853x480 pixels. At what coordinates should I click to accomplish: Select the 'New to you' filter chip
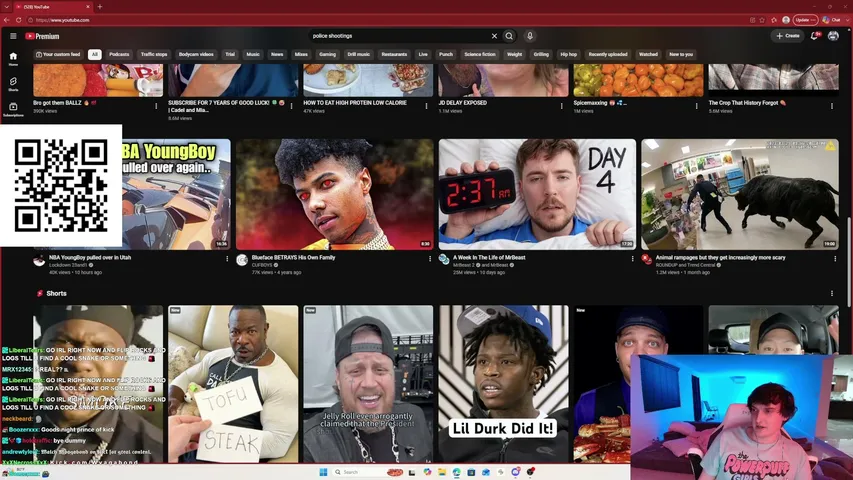point(681,54)
